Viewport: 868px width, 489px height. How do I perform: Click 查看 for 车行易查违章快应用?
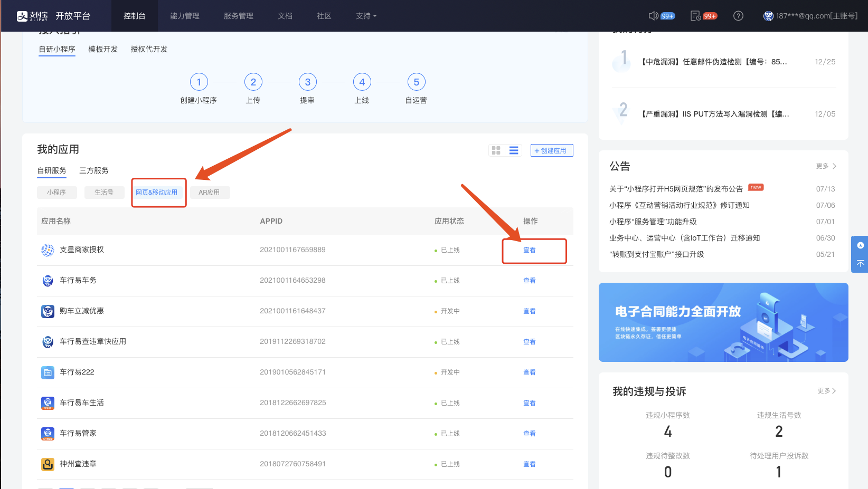(530, 342)
